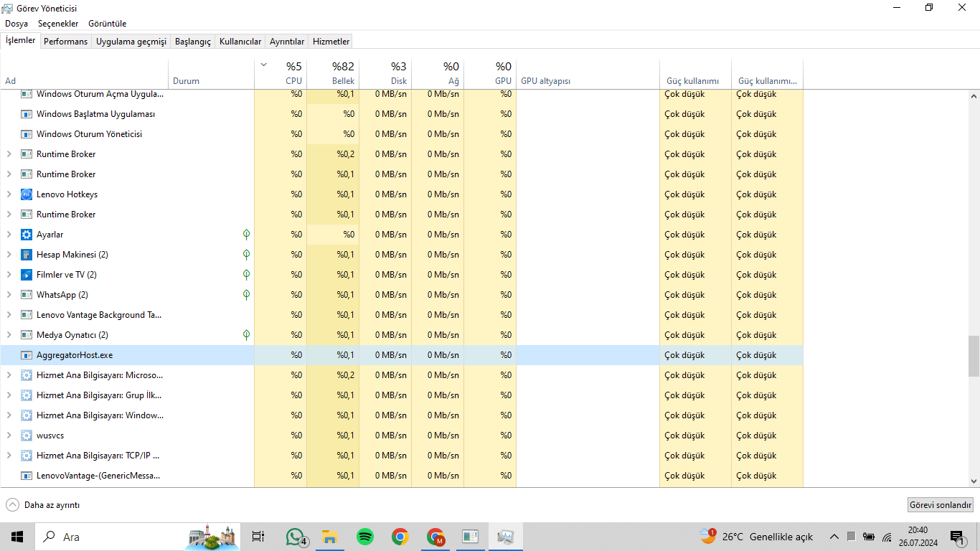Open the Dosya menu
This screenshot has height=551, width=980.
[17, 24]
